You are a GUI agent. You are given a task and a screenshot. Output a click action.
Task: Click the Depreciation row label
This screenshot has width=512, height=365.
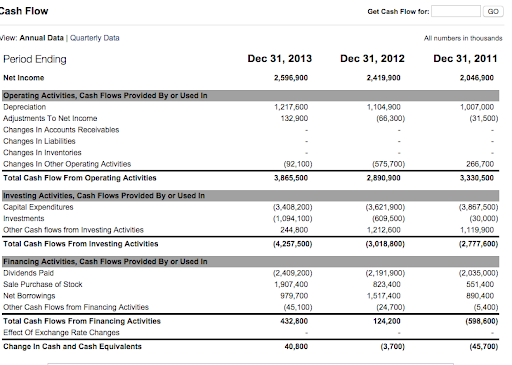24,107
